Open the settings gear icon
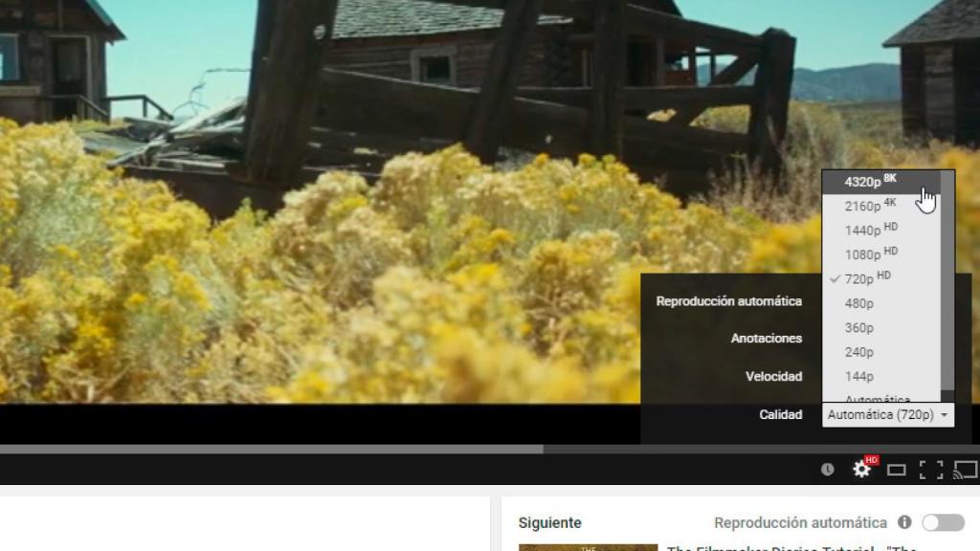 860,468
